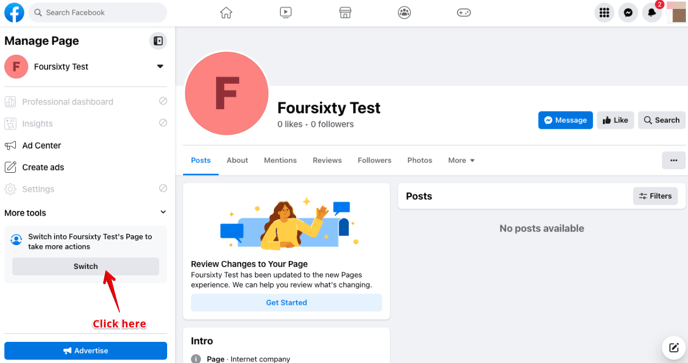Open the Marketplace storefront icon
This screenshot has width=688, height=363.
[x=345, y=13]
